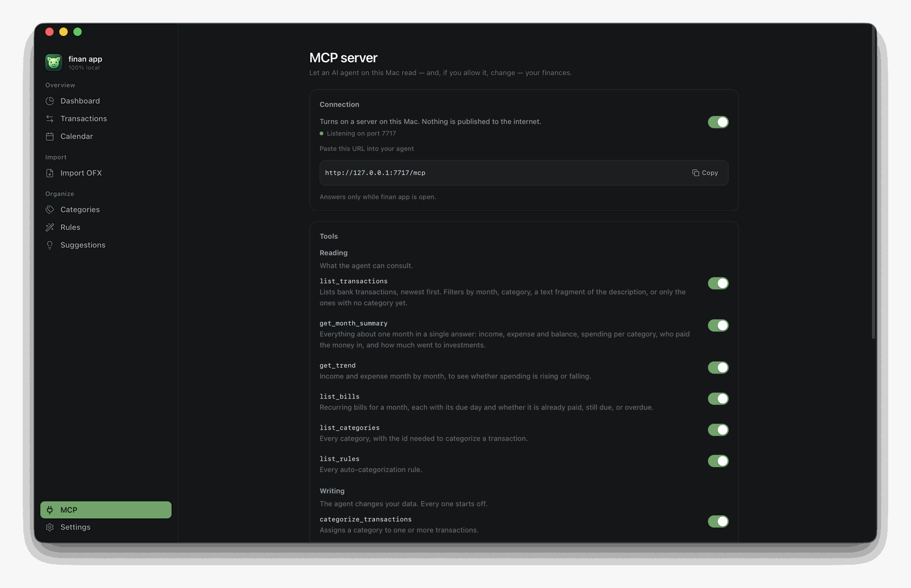Screen dimensions: 911x588
Task: Click the 'list_transactions' tool name
Action: point(354,281)
